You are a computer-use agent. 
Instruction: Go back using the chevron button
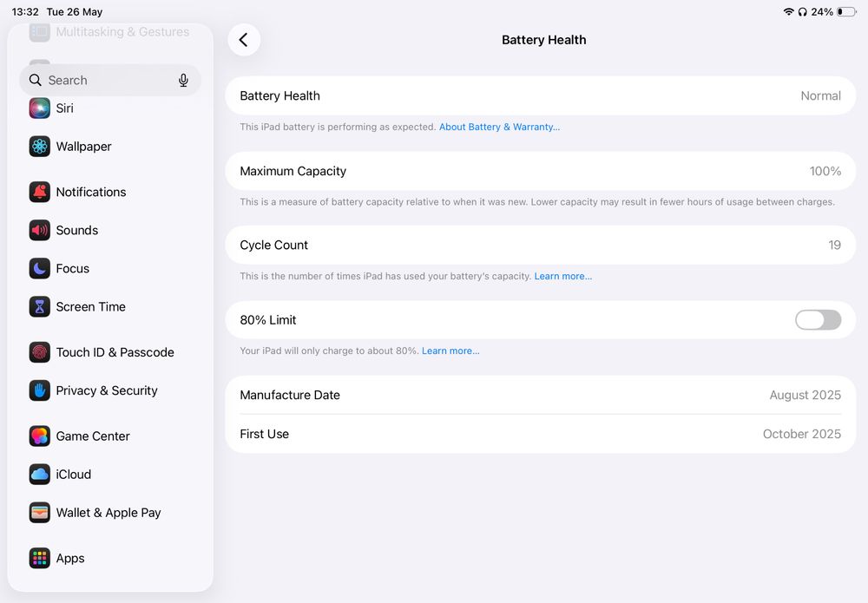click(244, 40)
